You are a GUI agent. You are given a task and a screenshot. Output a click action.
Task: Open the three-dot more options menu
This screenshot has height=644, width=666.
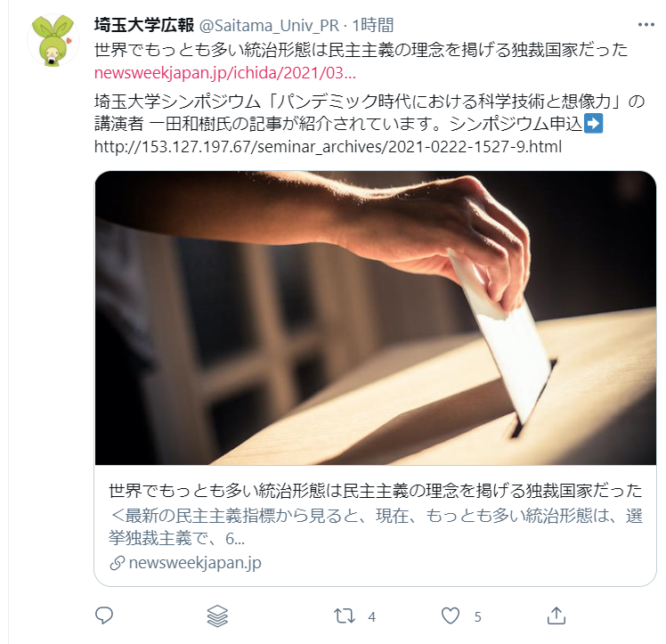[646, 25]
